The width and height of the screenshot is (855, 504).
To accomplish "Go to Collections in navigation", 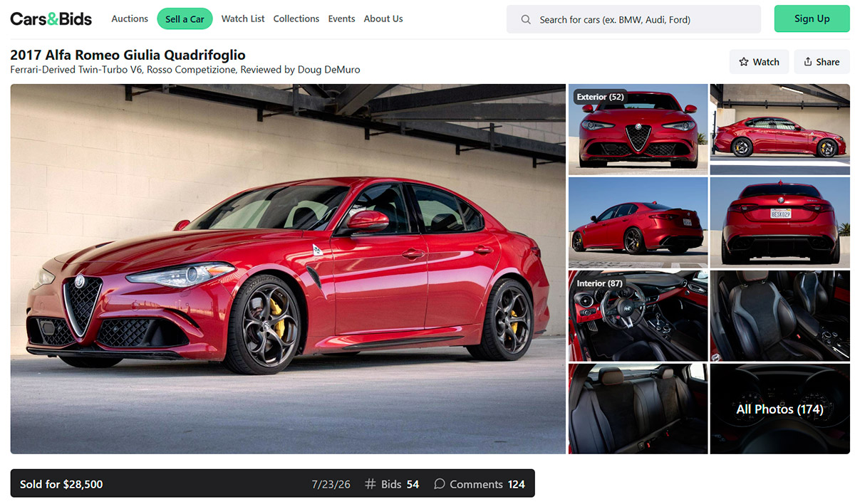I will coord(296,19).
